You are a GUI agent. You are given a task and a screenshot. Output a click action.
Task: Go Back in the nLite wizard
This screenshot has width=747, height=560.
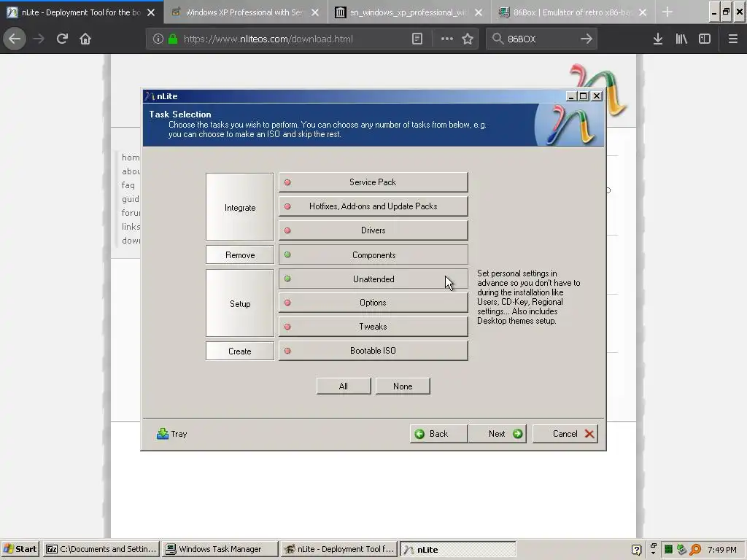438,434
